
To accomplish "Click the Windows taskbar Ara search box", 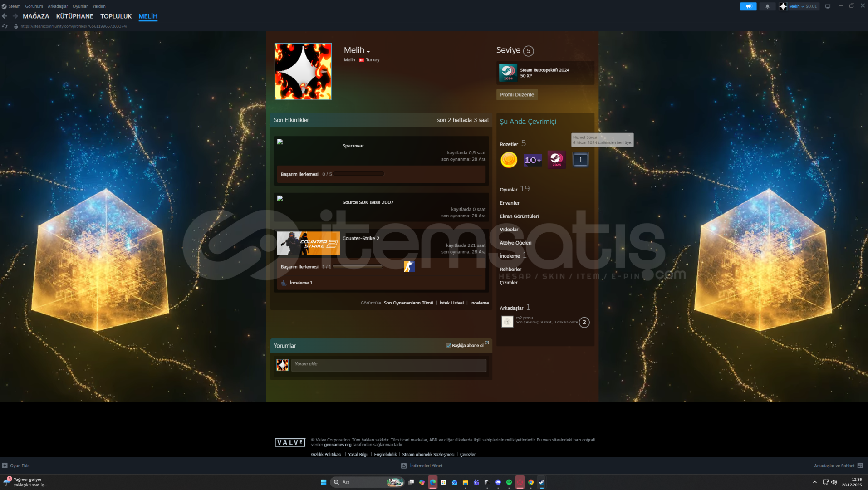I will 367,482.
